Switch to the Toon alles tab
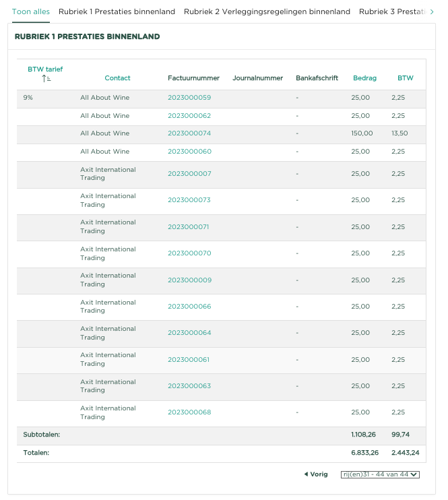The height and width of the screenshot is (500, 448). tap(31, 11)
